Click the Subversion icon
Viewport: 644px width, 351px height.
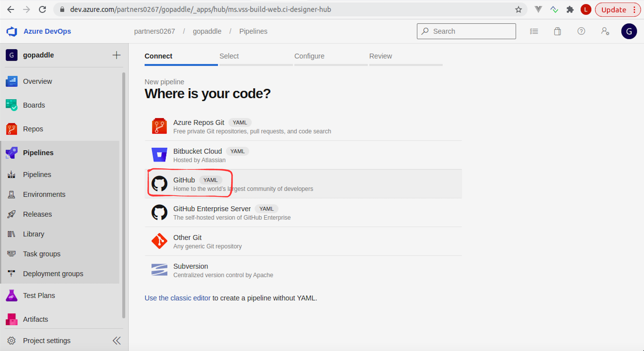[159, 270]
